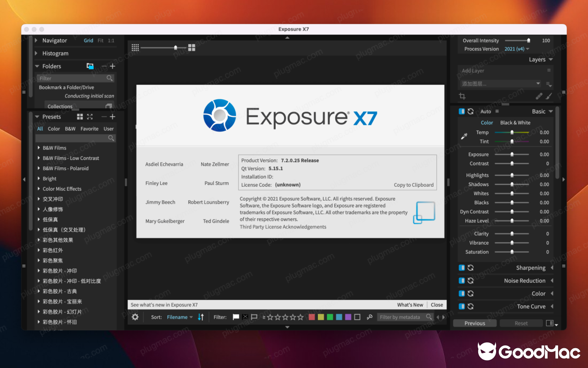The image size is (588, 368).
Task: Open the settings gear in the bottom toolbar
Action: point(135,317)
